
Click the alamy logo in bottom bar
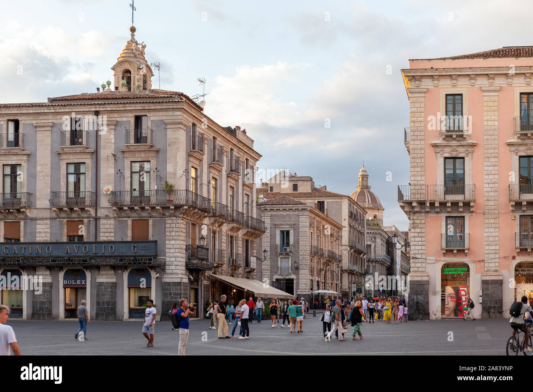pyautogui.click(x=41, y=373)
